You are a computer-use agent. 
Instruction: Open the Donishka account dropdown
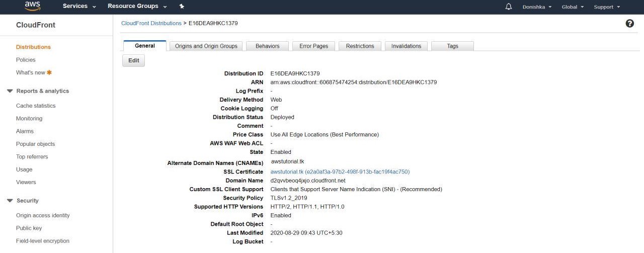537,7
